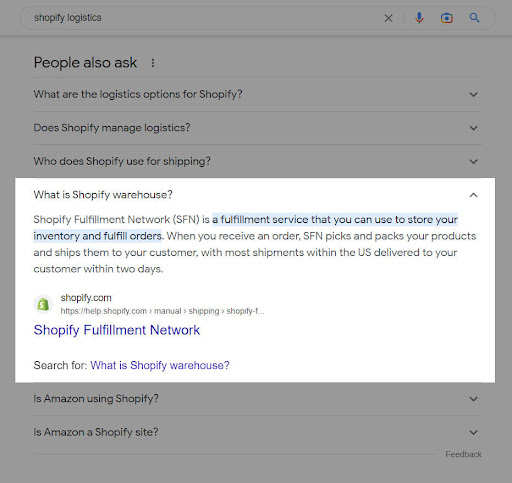Screen dimensions: 512x483
Task: Start voice search with microphone icon
Action: coord(419,18)
